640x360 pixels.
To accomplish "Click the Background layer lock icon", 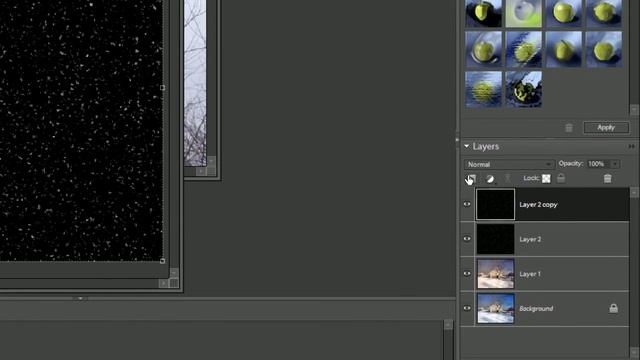I will click(613, 308).
